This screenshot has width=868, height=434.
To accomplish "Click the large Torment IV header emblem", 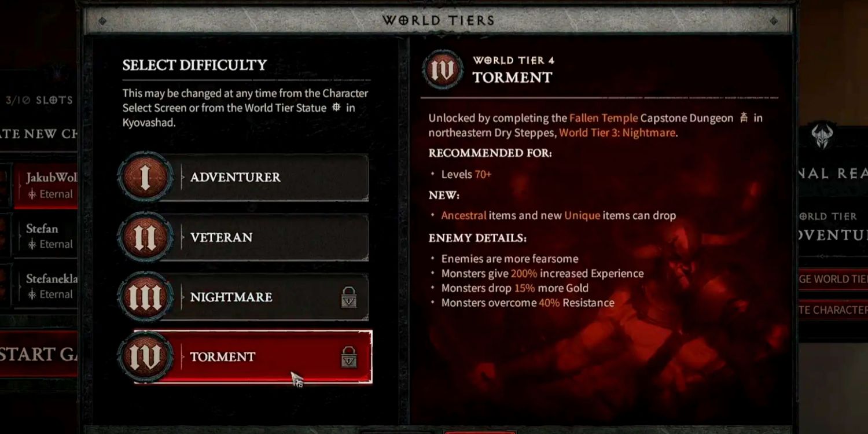I will tap(443, 69).
